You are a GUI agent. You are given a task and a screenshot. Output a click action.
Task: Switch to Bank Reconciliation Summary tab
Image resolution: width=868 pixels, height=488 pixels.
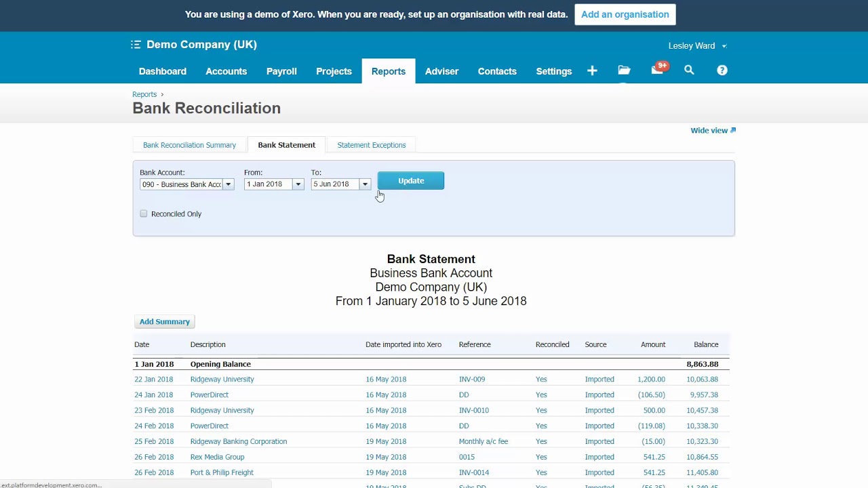189,145
